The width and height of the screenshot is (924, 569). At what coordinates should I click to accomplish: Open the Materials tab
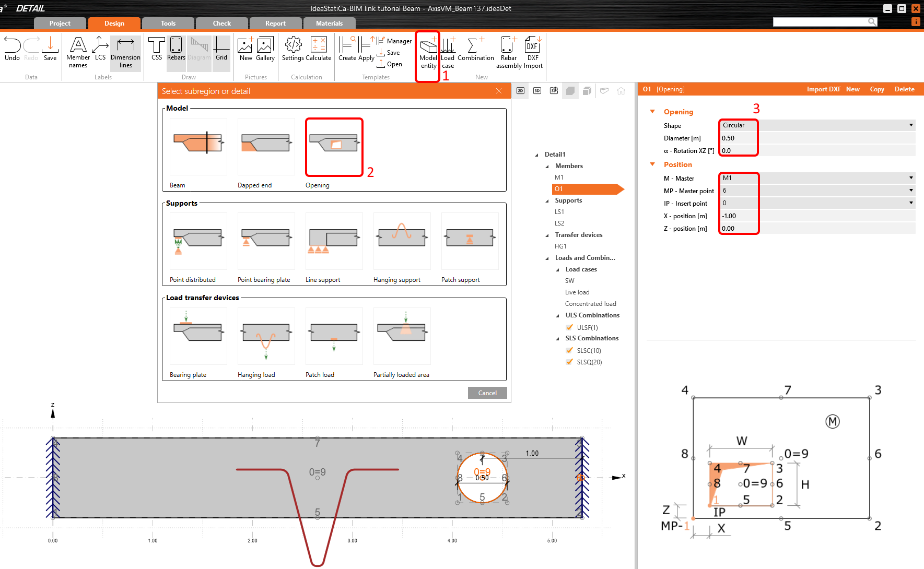[329, 23]
